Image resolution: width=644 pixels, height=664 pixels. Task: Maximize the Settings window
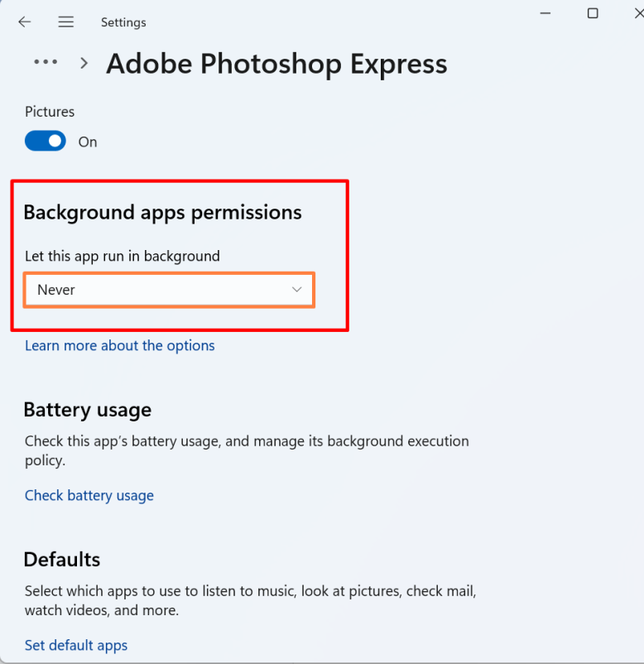593,13
